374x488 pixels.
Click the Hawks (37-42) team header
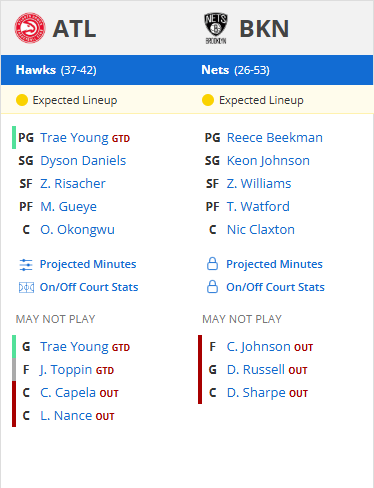point(56,70)
